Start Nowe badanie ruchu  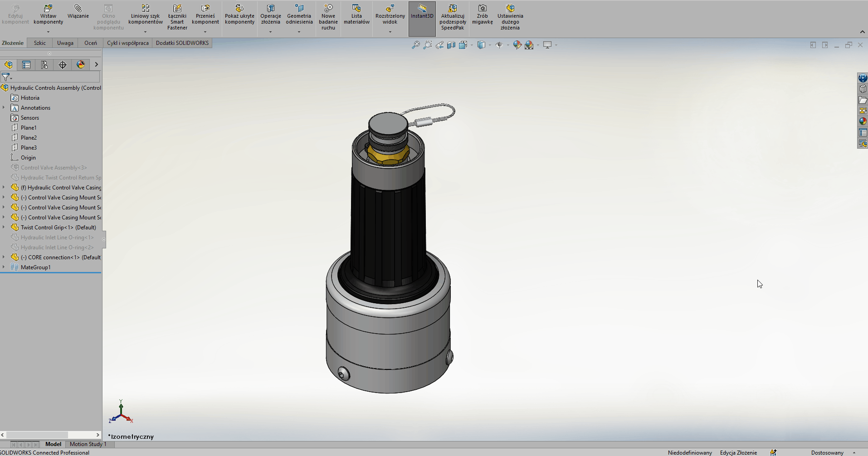coord(328,9)
